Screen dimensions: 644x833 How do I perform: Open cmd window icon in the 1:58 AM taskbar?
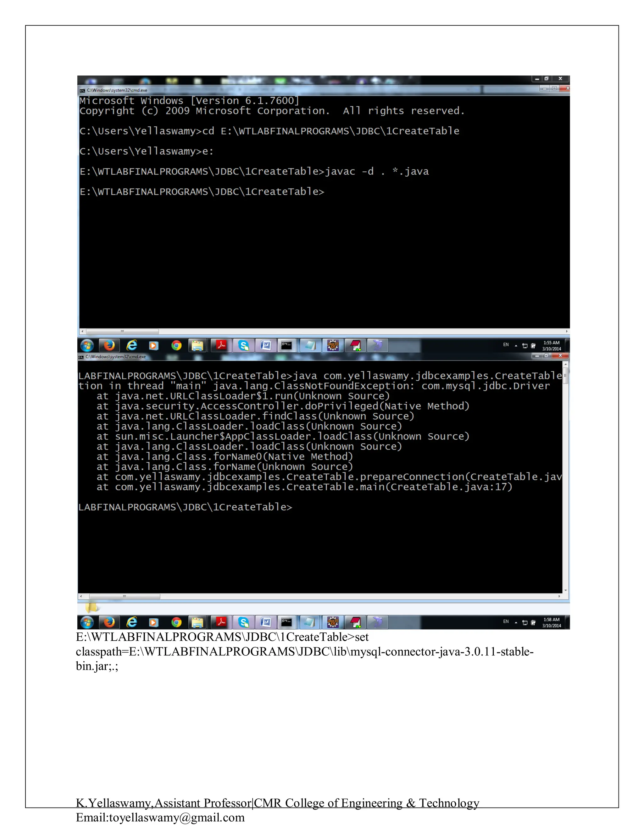click(287, 622)
